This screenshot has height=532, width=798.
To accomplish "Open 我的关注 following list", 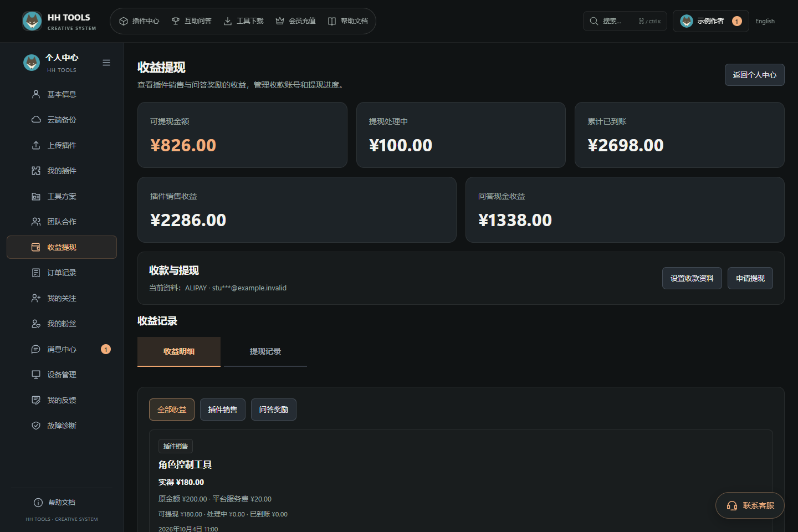I will point(62,298).
